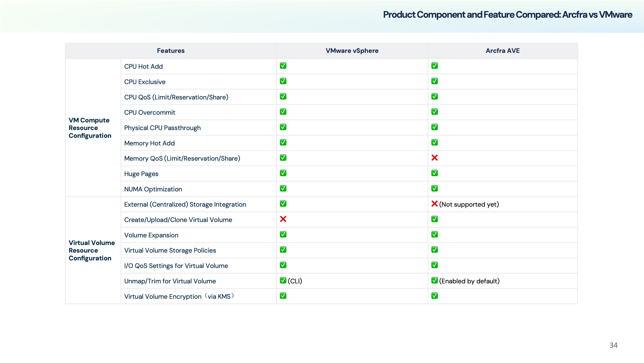
Task: Click Virtual Volume Storage Policies text
Action: pos(170,250)
